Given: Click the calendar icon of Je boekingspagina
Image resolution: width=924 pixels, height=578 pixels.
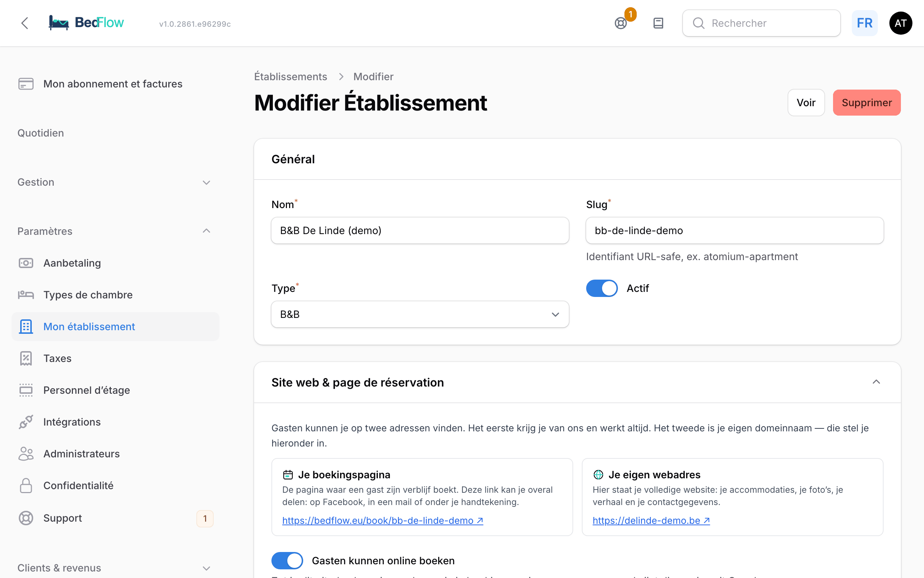Looking at the screenshot, I should (288, 475).
